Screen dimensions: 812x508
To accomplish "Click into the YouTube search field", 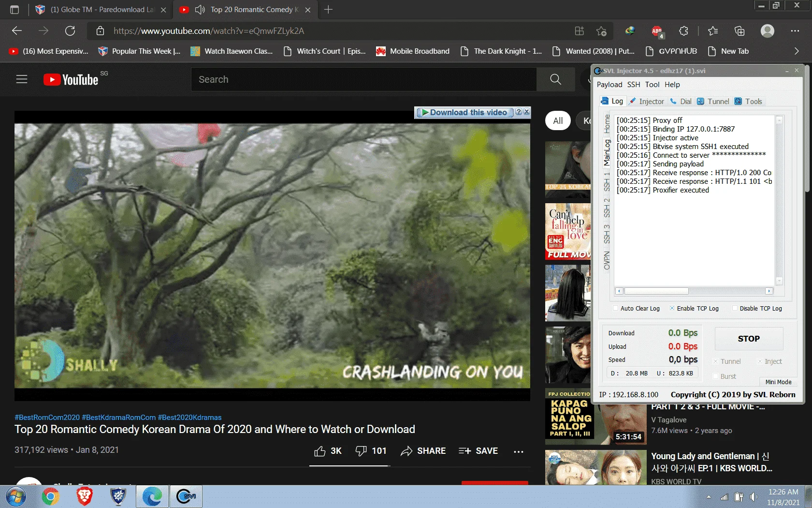I will pos(364,79).
